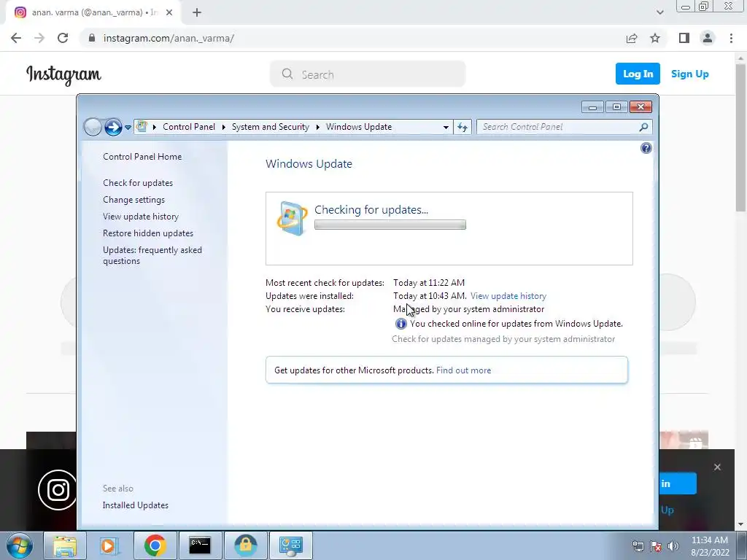
Task: Open the Windows Start menu
Action: [x=18, y=545]
